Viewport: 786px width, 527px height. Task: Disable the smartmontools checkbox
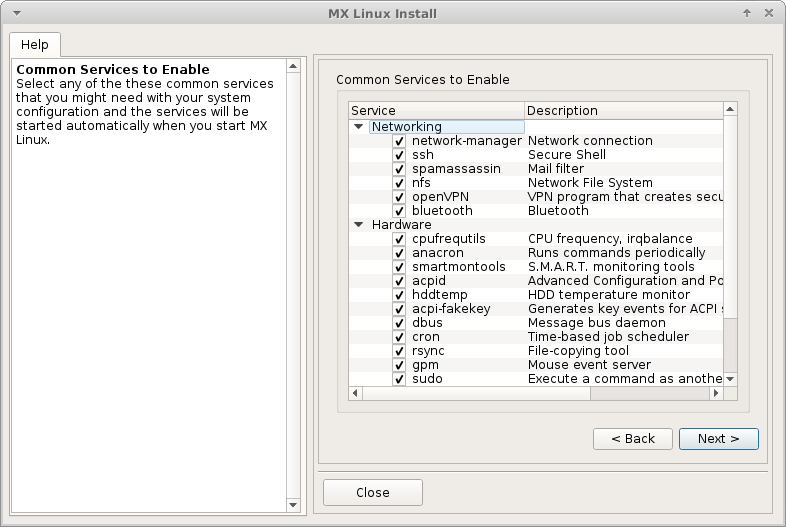click(399, 267)
